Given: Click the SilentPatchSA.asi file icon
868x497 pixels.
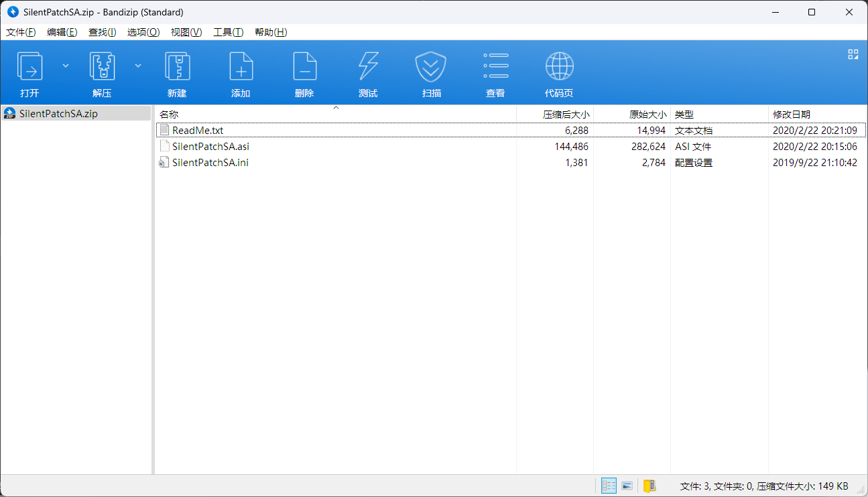Looking at the screenshot, I should (164, 146).
